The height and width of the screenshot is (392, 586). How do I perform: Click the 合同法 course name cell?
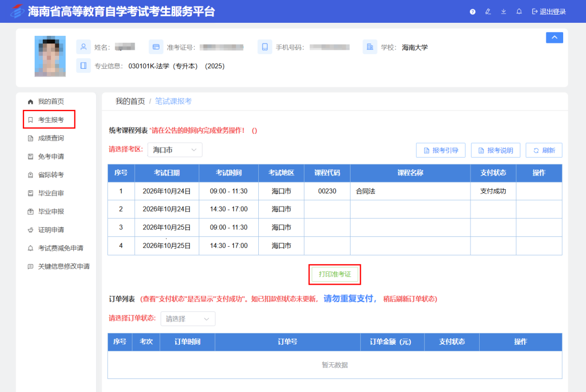coord(410,191)
